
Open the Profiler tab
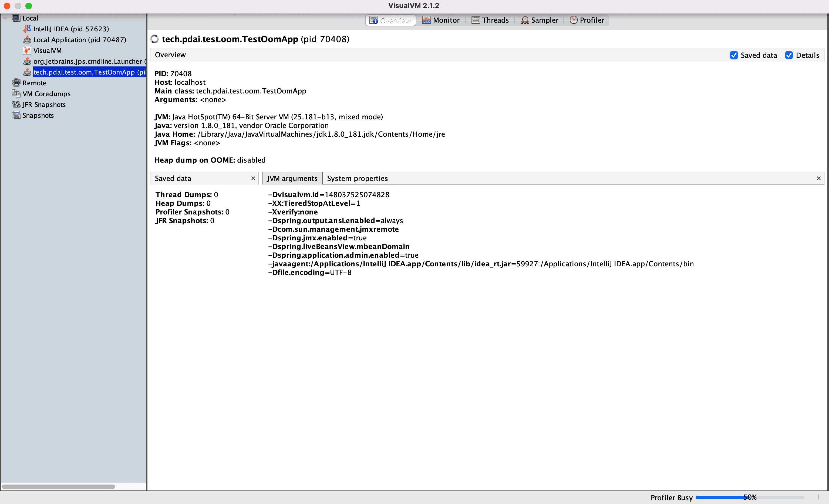coord(587,20)
